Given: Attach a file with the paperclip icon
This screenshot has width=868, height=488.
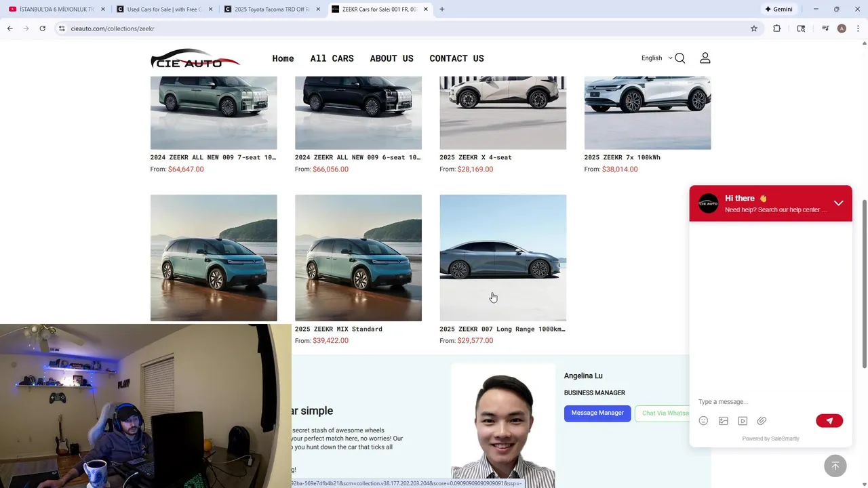Looking at the screenshot, I should (x=762, y=421).
